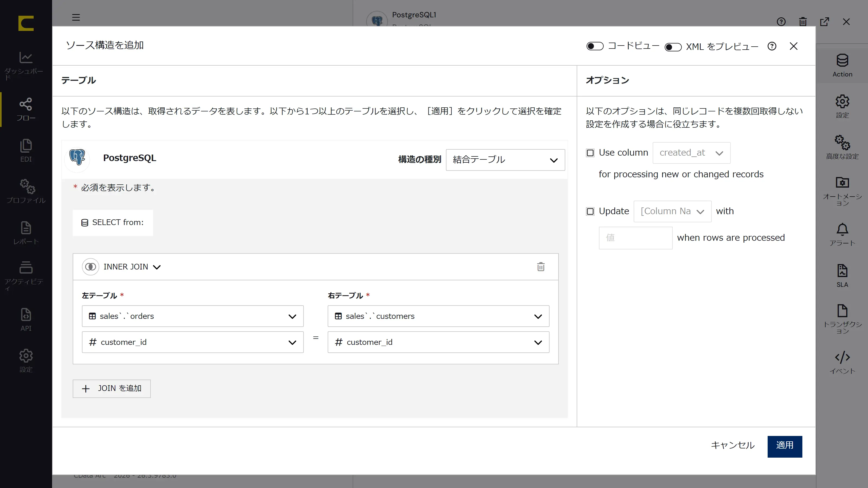This screenshot has width=868, height=488.
Task: Select the Action tab in right panel
Action: click(x=843, y=66)
